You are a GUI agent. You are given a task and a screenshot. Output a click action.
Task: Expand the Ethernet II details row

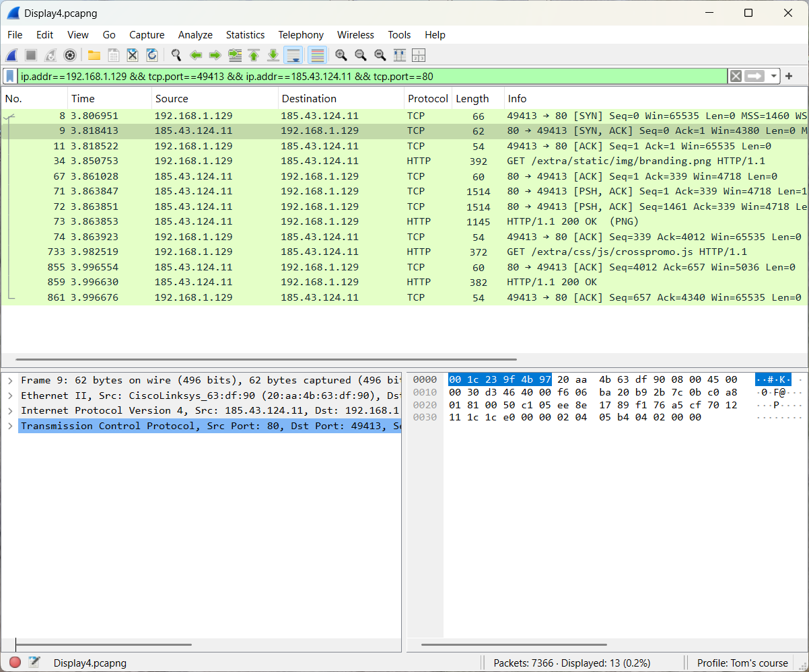coord(10,396)
